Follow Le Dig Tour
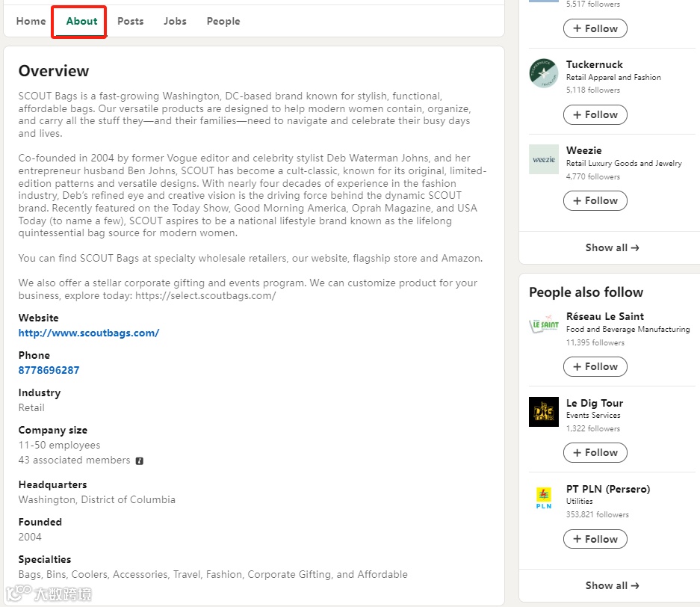700x607 pixels. (x=595, y=452)
